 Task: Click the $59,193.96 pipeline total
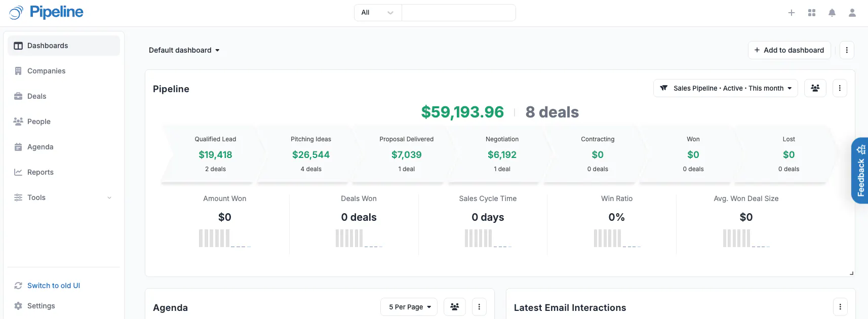point(462,112)
